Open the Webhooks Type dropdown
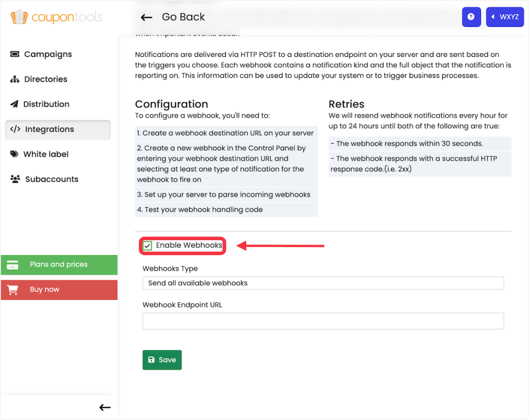 (x=323, y=283)
